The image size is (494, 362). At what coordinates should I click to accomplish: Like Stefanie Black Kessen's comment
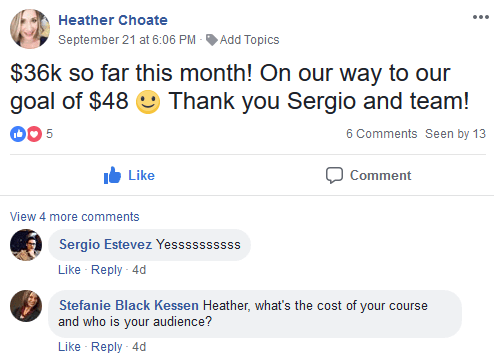69,347
